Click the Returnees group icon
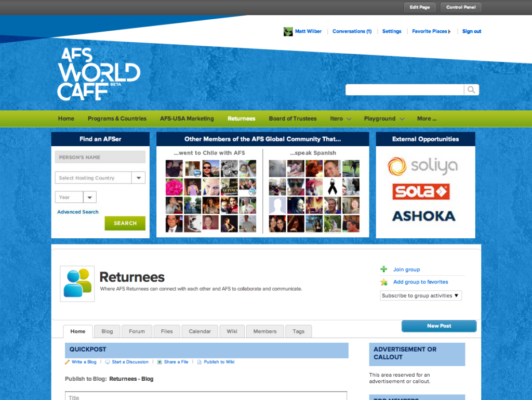Viewport: 532px width, 400px height. tap(77, 283)
